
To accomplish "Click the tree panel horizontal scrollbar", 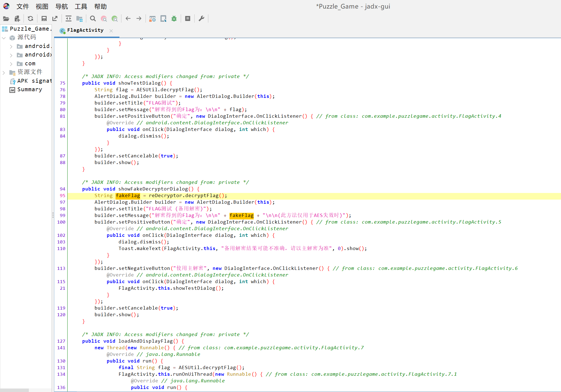I will [x=14, y=390].
